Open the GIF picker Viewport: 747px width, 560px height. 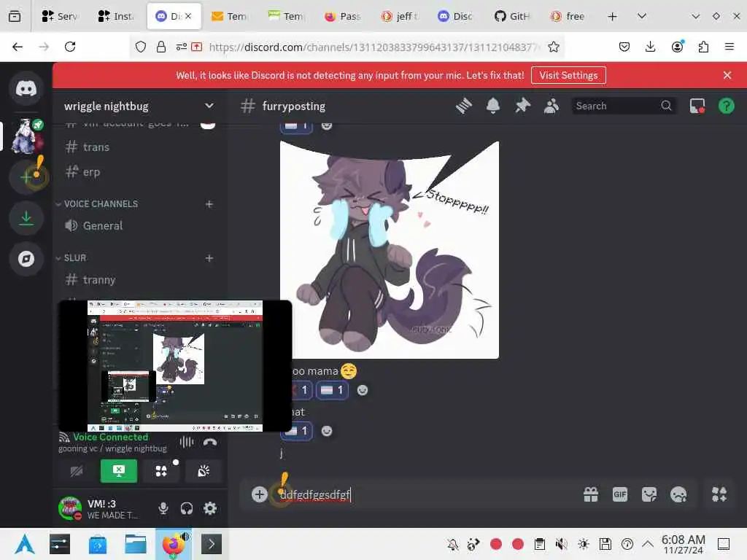click(x=620, y=495)
